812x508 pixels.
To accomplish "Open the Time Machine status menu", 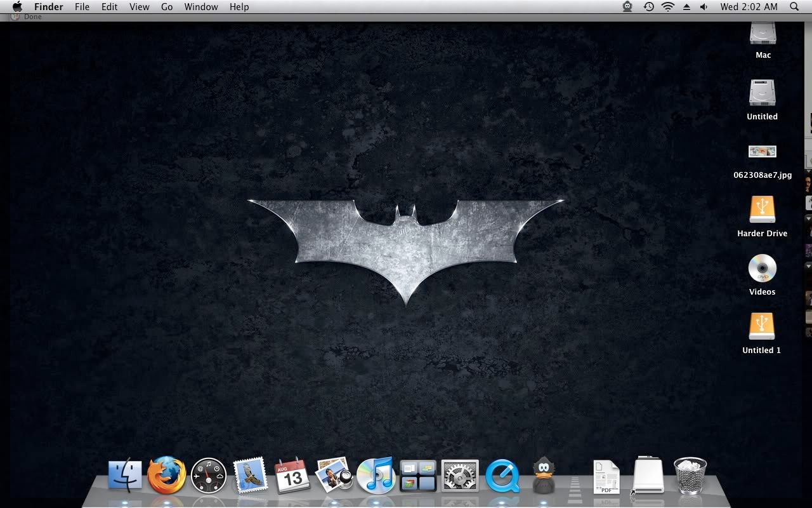I will pyautogui.click(x=648, y=7).
